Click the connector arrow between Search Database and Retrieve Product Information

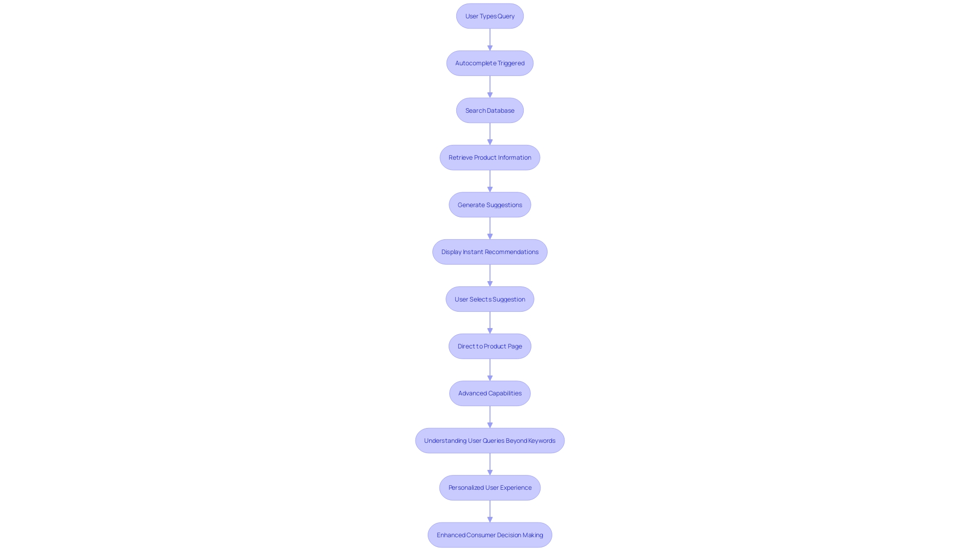pyautogui.click(x=490, y=133)
